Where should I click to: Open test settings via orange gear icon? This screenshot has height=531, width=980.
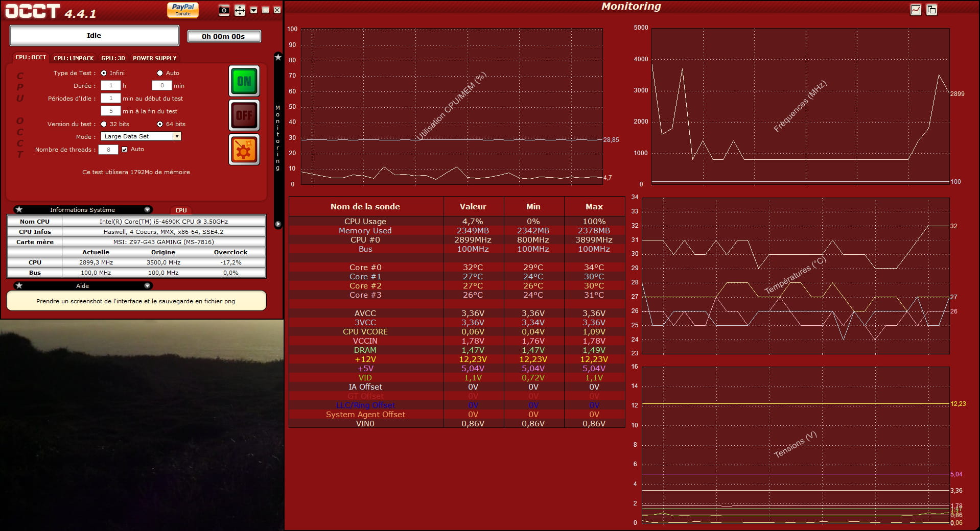click(x=244, y=150)
